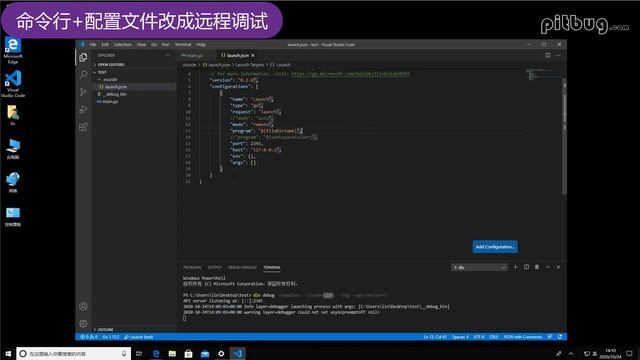
Task: Open the Manage gear in activity bar
Action: [83, 323]
